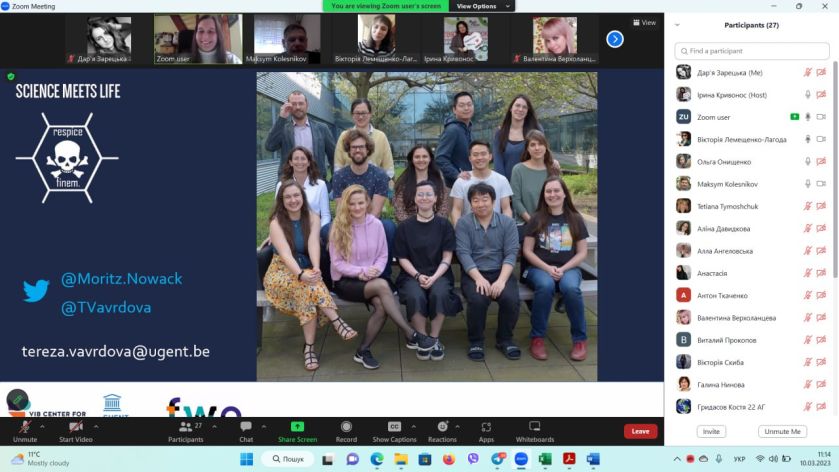Open the View Options dropdown
This screenshot has width=839, height=472.
481,6
